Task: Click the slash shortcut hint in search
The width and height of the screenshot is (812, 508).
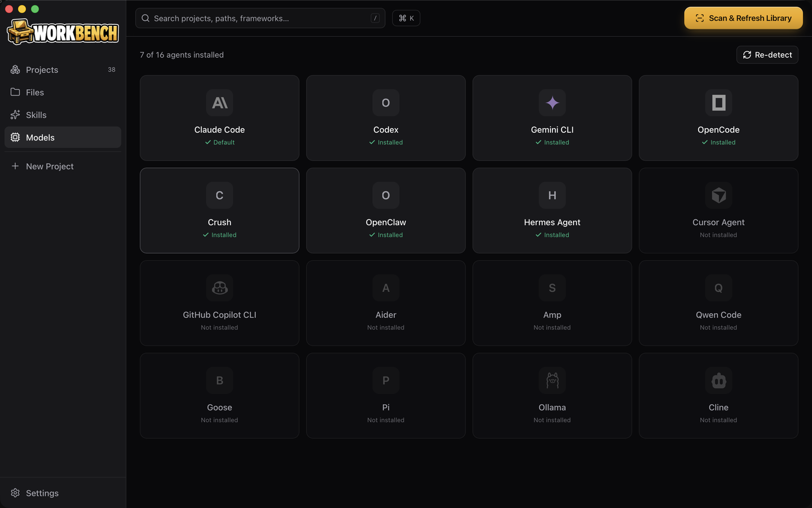Action: 375,18
